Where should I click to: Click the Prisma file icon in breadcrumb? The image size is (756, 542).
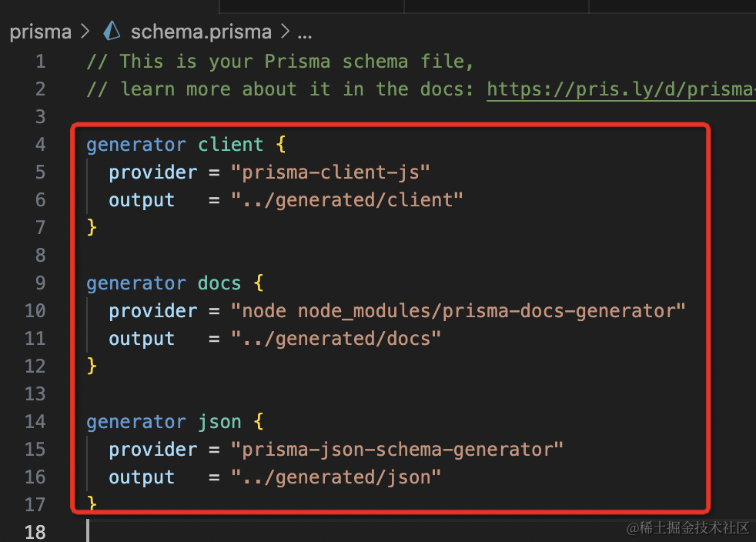pos(112,32)
